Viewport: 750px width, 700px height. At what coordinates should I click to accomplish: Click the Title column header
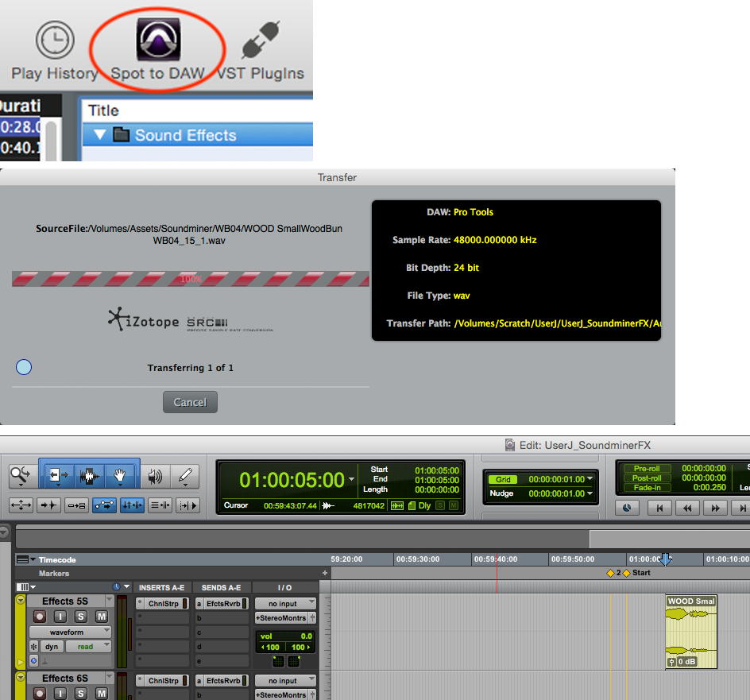click(197, 110)
